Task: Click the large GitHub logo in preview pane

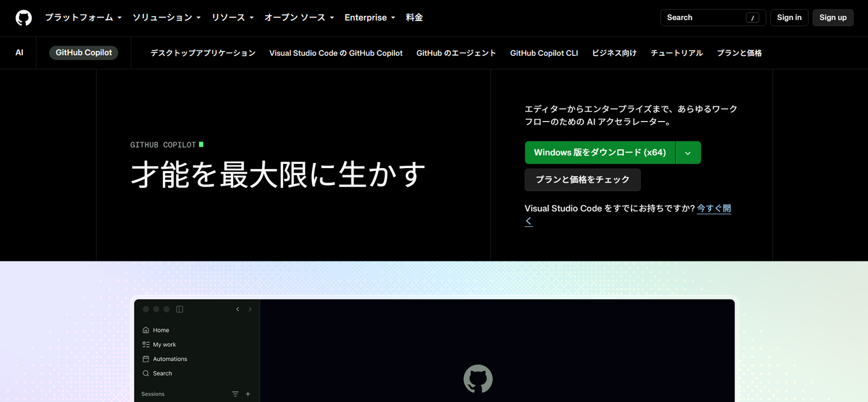Action: coord(478,379)
